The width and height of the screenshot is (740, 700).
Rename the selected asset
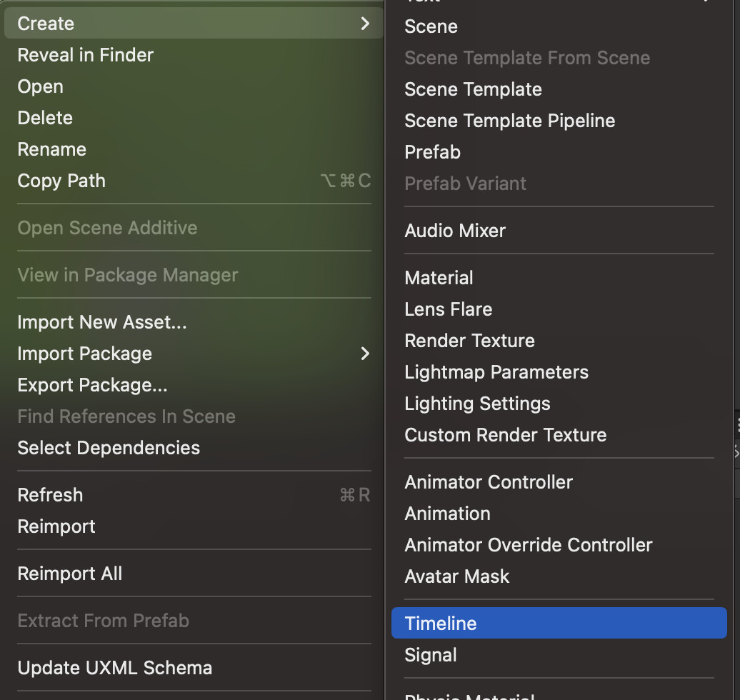51,149
